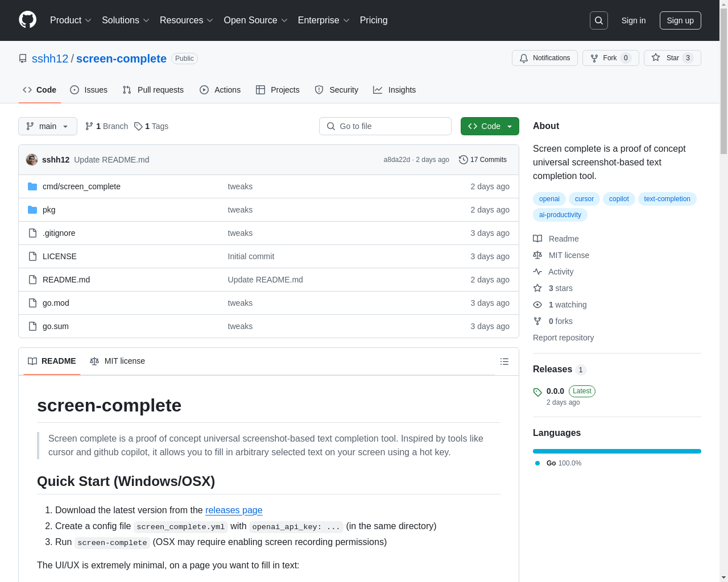This screenshot has height=582, width=728.
Task: Click the repository icon beside sshh12
Action: (23, 59)
